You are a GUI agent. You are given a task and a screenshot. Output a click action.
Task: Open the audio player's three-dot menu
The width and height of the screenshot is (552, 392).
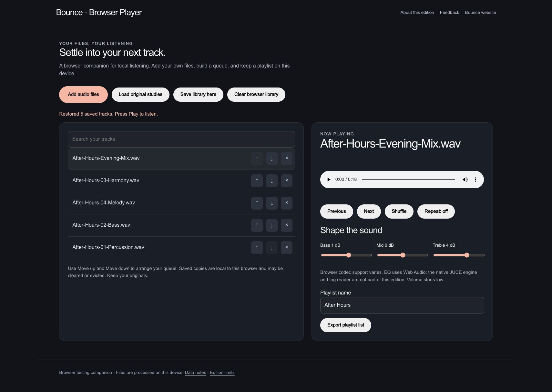pyautogui.click(x=475, y=180)
